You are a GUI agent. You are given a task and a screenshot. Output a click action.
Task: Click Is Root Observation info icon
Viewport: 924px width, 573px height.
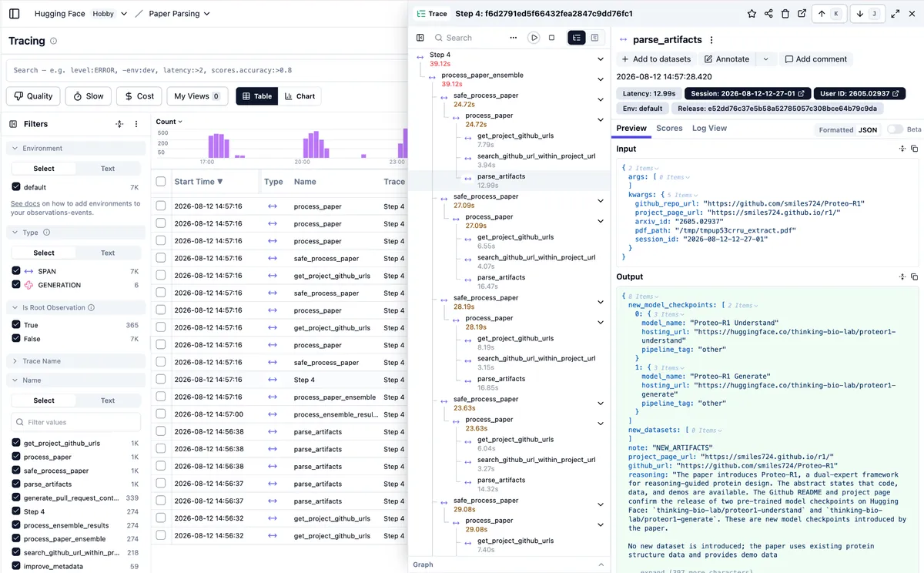tap(91, 307)
